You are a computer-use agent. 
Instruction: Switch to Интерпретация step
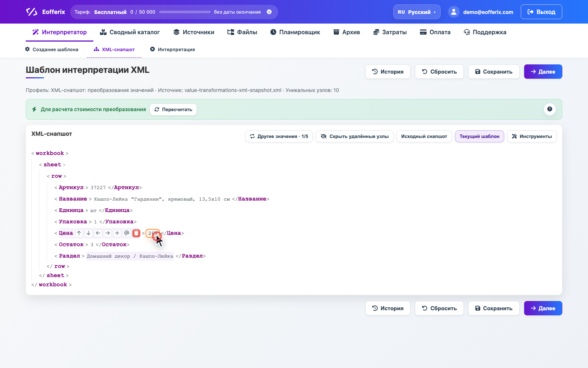click(x=172, y=49)
